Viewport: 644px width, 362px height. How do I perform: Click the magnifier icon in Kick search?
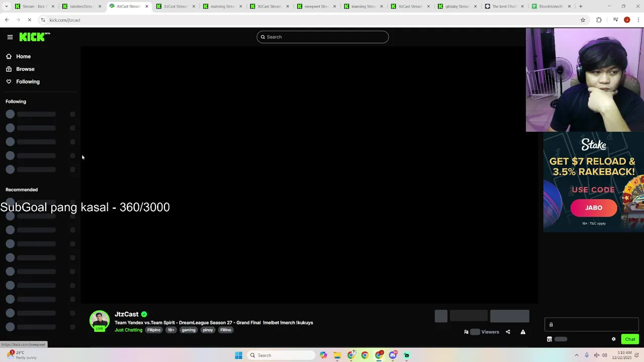coord(263,37)
